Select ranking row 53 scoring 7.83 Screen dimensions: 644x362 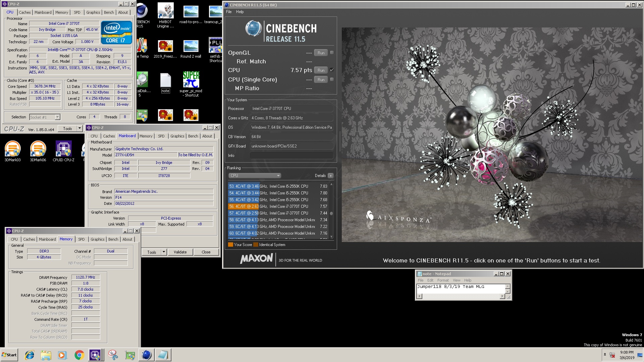[278, 186]
